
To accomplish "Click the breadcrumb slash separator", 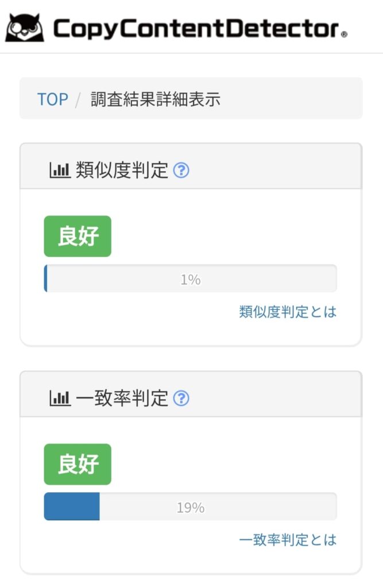I will coord(78,100).
